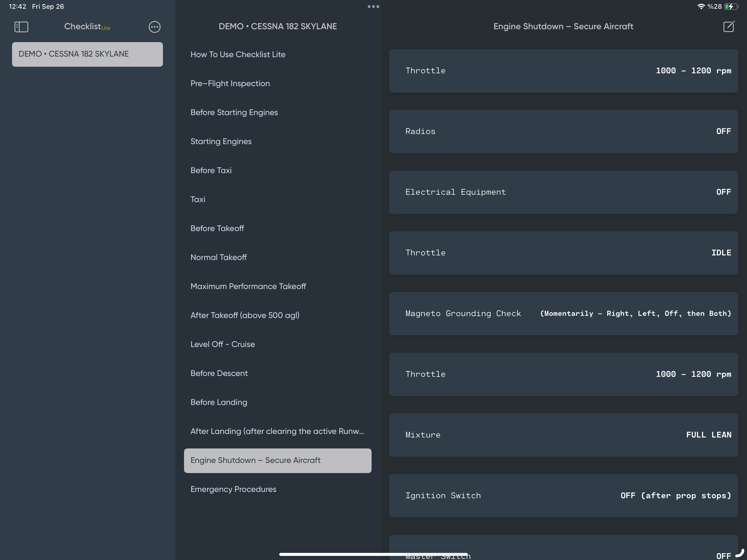Viewport: 747px width, 560px height.
Task: Tap the Wi-Fi status icon
Action: click(x=701, y=6)
